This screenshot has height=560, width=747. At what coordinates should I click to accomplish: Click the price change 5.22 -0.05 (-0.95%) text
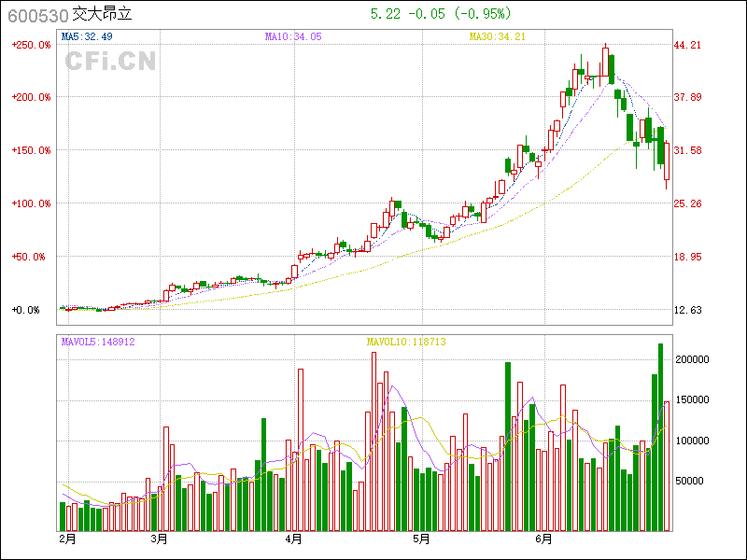tap(441, 14)
